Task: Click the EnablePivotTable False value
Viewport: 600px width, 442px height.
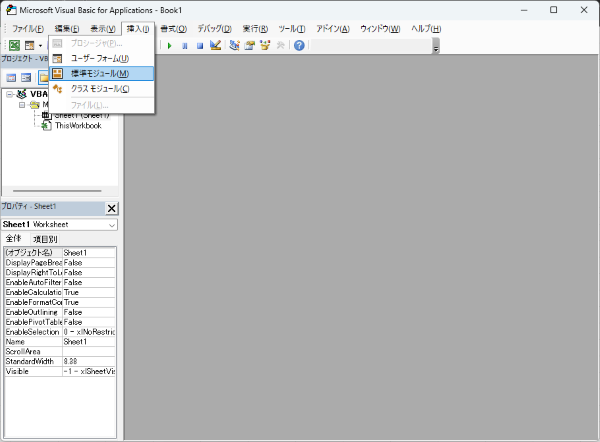Action: (x=89, y=322)
